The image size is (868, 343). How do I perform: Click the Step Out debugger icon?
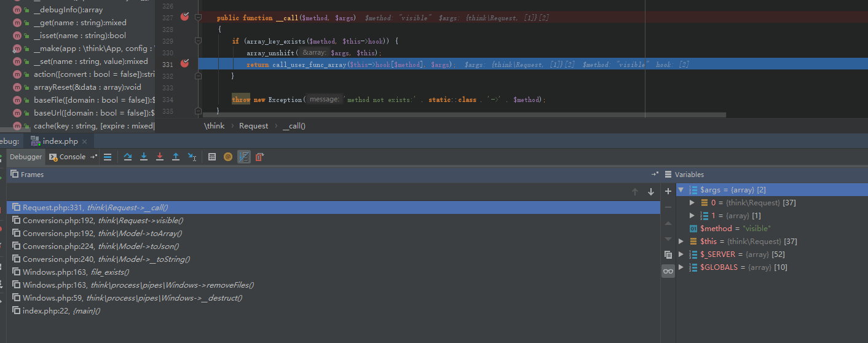176,157
